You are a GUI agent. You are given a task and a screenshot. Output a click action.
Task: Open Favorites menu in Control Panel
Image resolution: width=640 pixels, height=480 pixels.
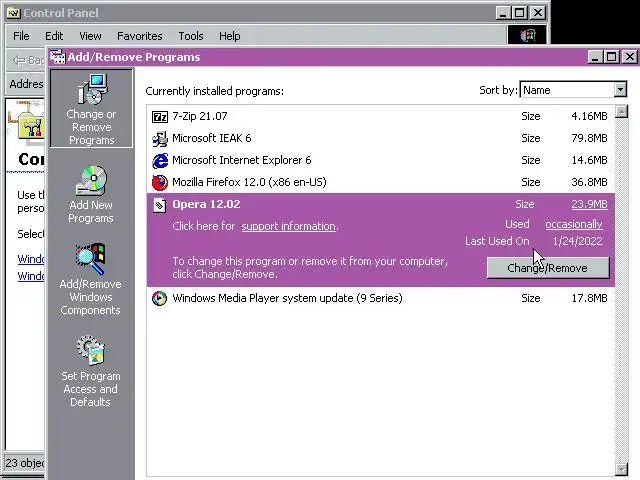[x=140, y=36]
